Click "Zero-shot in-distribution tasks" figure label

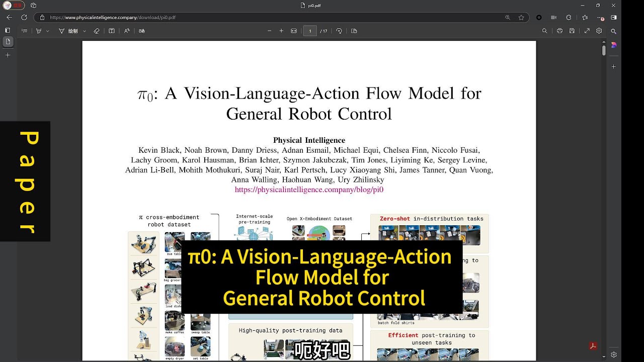coord(431,219)
